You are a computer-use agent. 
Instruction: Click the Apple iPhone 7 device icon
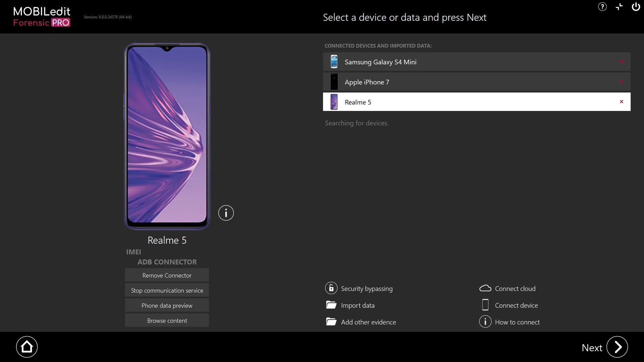point(334,82)
